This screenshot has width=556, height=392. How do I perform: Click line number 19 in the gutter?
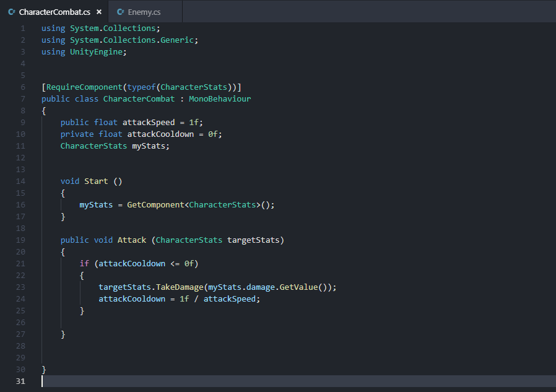(x=20, y=240)
